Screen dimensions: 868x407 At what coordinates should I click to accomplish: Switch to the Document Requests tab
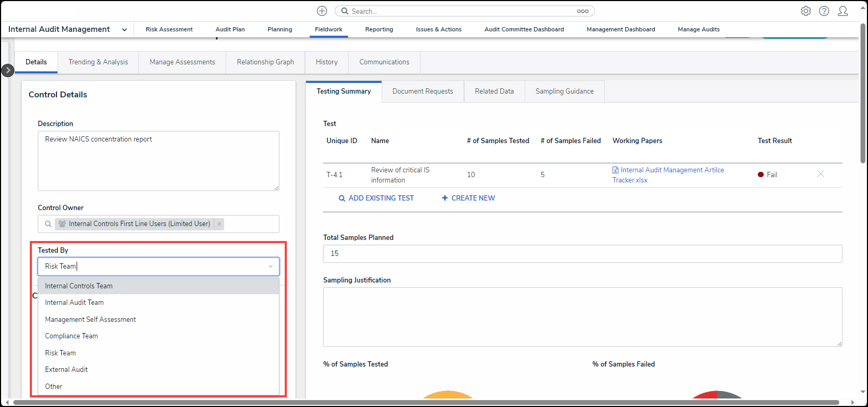pyautogui.click(x=423, y=92)
